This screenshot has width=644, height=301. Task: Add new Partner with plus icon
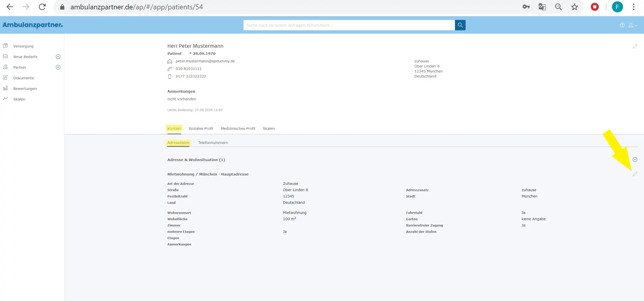[x=58, y=67]
